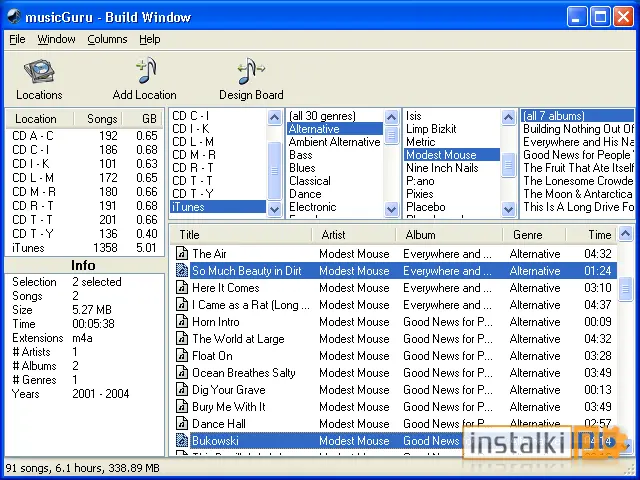
Task: Select the (all 7 albums) entry
Action: coord(578,116)
